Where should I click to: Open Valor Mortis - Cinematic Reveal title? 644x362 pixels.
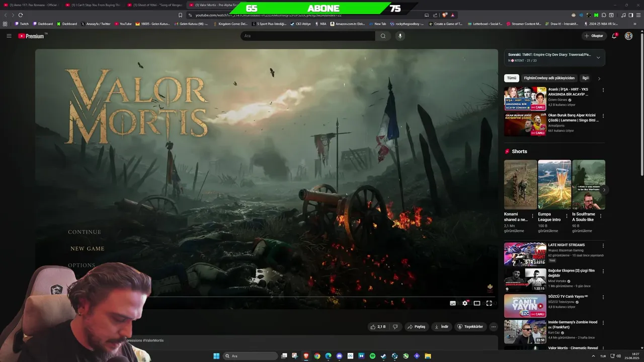pos(573,348)
